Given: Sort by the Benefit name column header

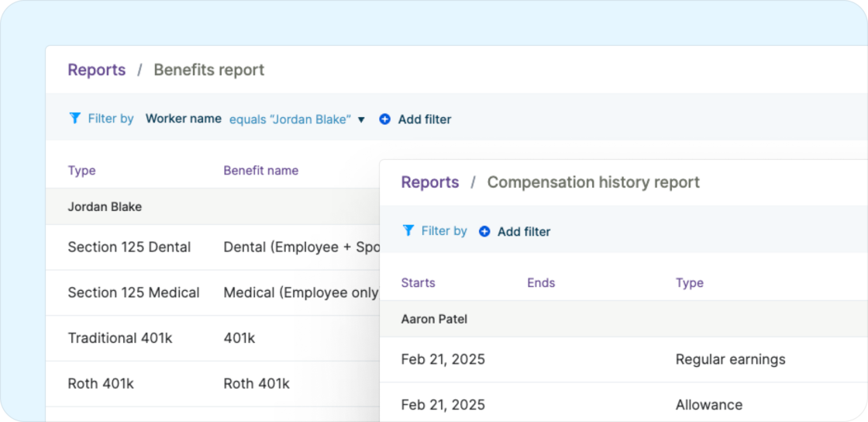Looking at the screenshot, I should [x=260, y=171].
